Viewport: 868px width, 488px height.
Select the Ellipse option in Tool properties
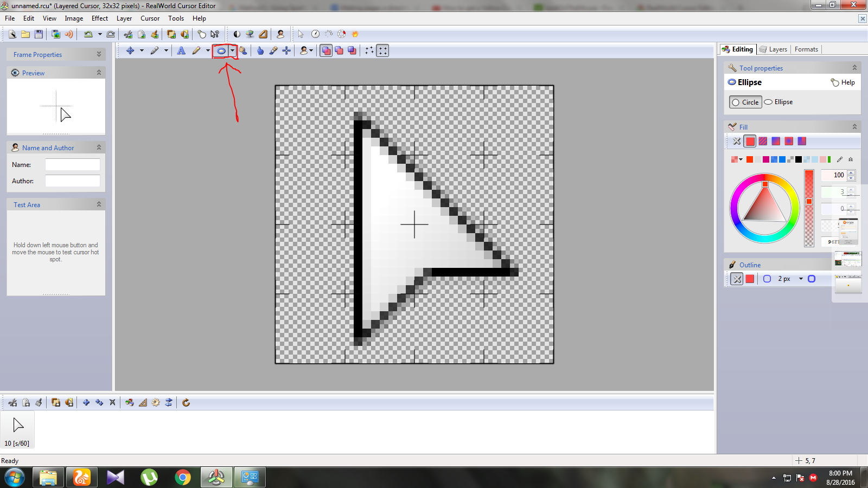click(x=779, y=102)
